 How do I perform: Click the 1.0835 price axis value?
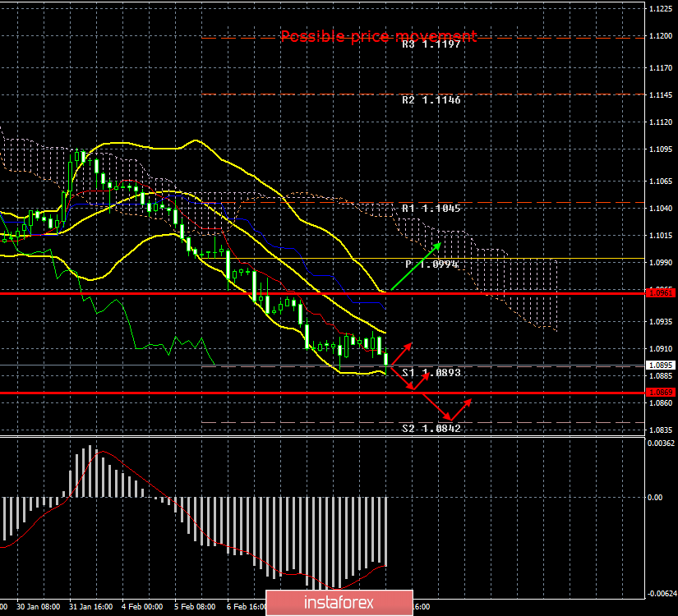661,430
